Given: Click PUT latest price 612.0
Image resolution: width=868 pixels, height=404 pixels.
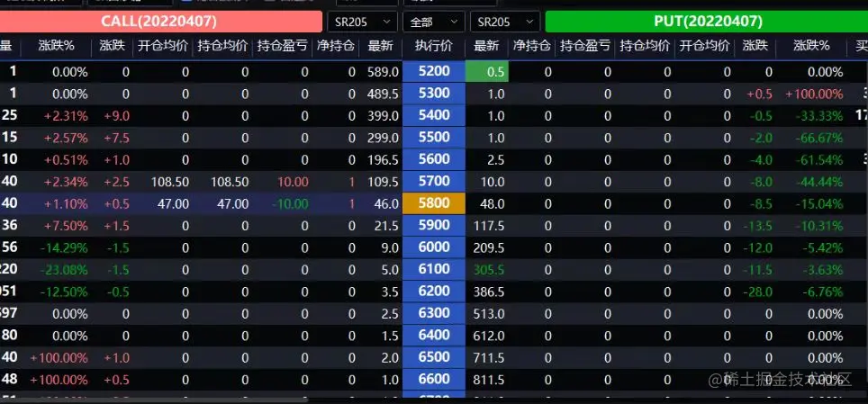Looking at the screenshot, I should pos(489,336).
